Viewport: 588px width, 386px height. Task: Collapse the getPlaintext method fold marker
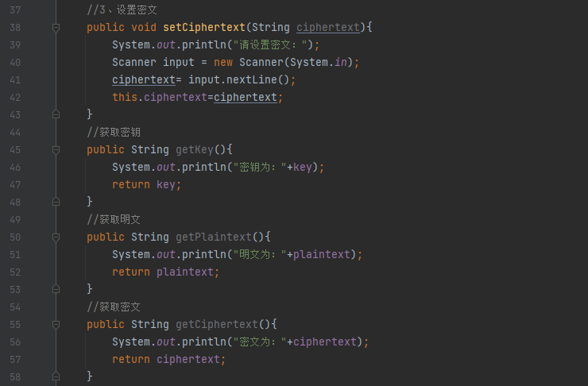(x=56, y=237)
